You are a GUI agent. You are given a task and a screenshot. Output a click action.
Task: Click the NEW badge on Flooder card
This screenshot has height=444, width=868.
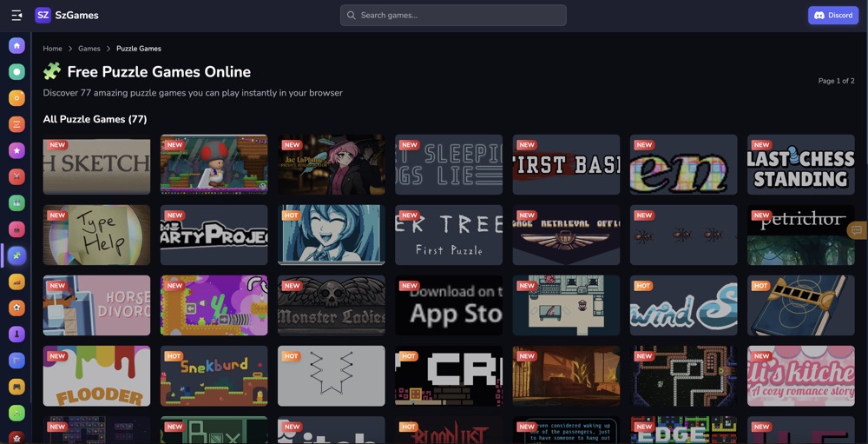[57, 356]
